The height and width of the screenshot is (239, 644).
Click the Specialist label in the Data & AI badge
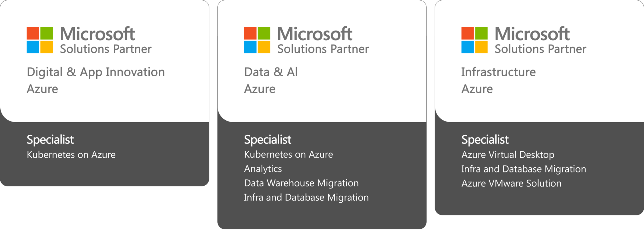tap(268, 140)
